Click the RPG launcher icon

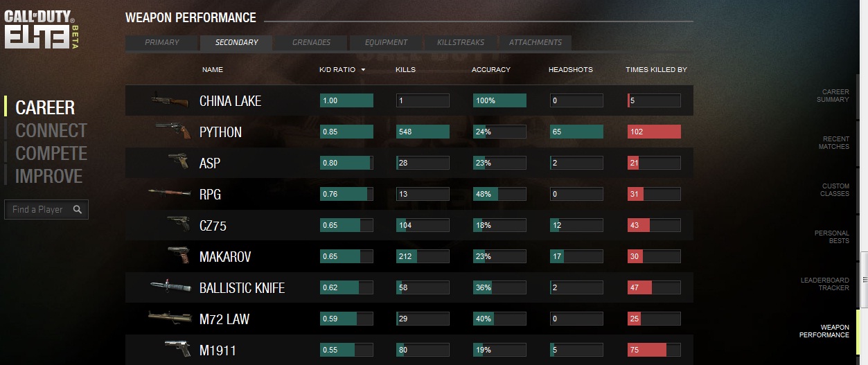pos(168,193)
